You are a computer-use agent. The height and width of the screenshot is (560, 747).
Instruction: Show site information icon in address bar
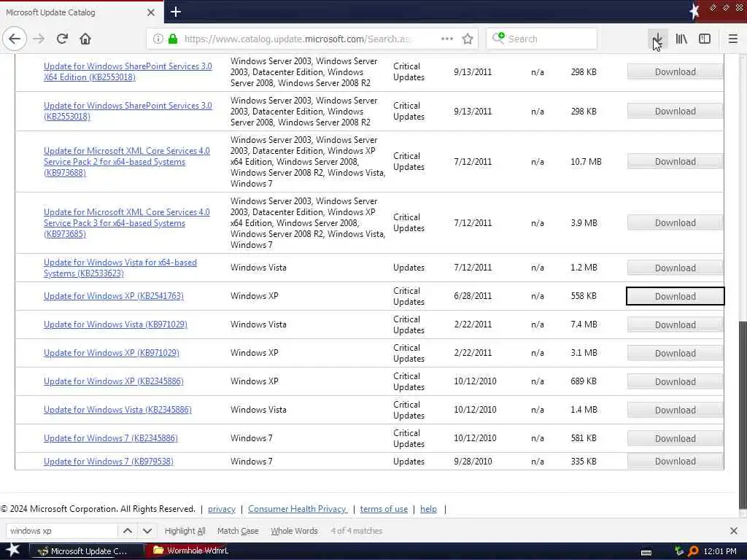pyautogui.click(x=158, y=39)
